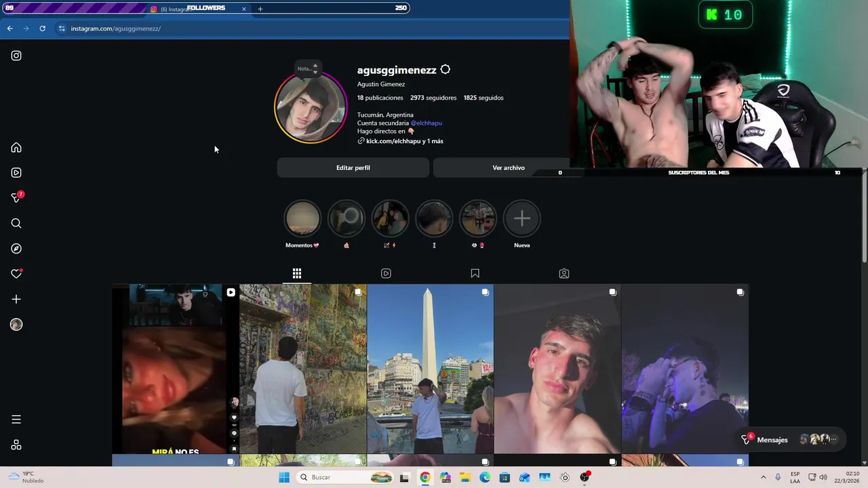Open Microsoft Edge from the taskbar
Screen dimensions: 868x488
pos(485,477)
